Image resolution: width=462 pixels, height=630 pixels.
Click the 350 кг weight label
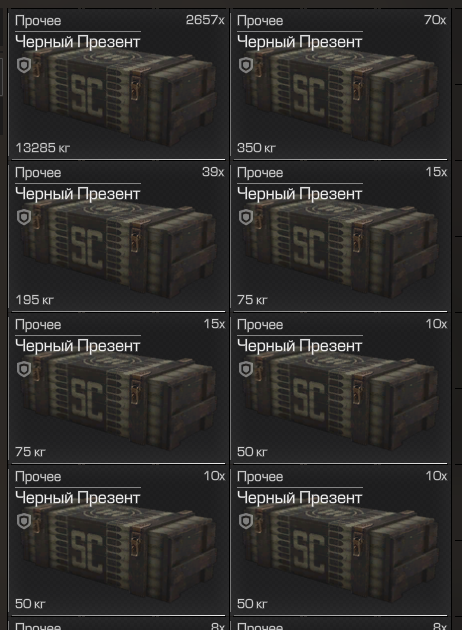256,148
